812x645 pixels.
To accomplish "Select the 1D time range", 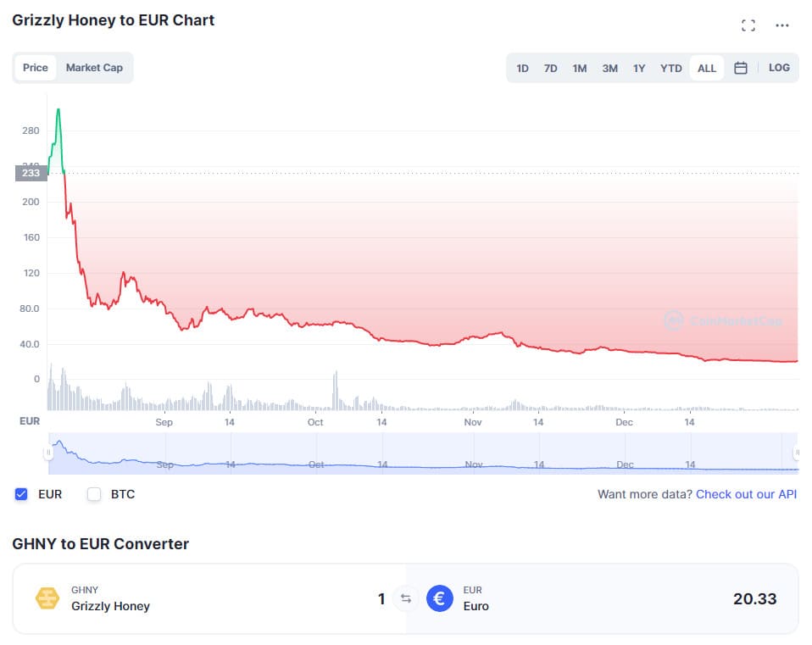I will 522,69.
